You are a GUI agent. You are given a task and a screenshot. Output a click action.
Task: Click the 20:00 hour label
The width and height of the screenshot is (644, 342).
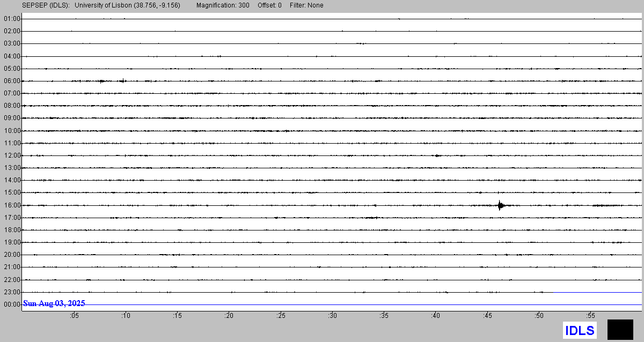12,255
